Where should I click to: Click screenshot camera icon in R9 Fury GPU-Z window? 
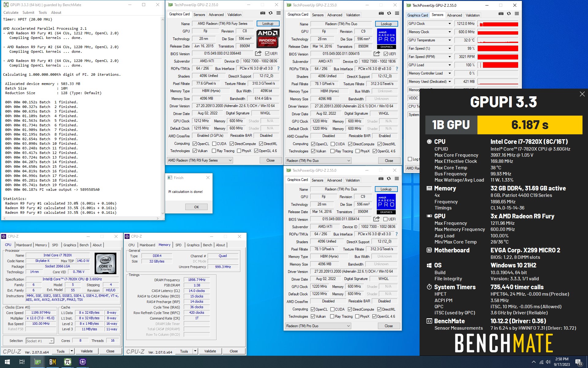coord(263,13)
